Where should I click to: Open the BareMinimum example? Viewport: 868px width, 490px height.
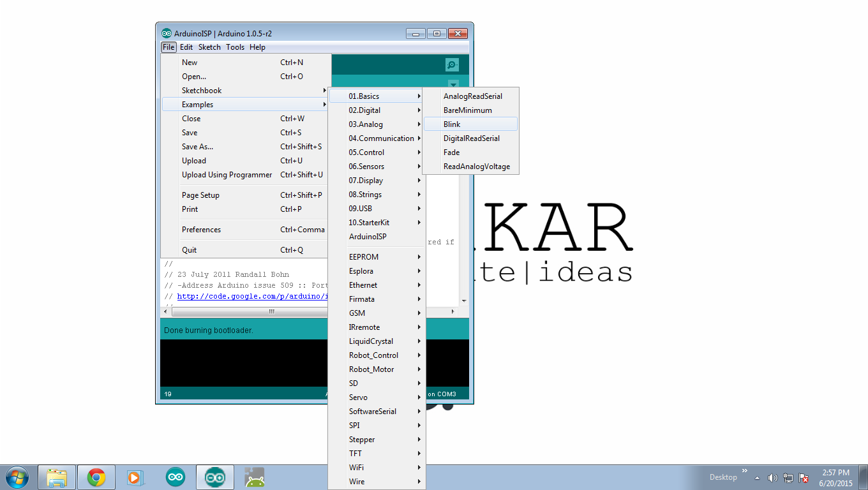[x=471, y=110]
